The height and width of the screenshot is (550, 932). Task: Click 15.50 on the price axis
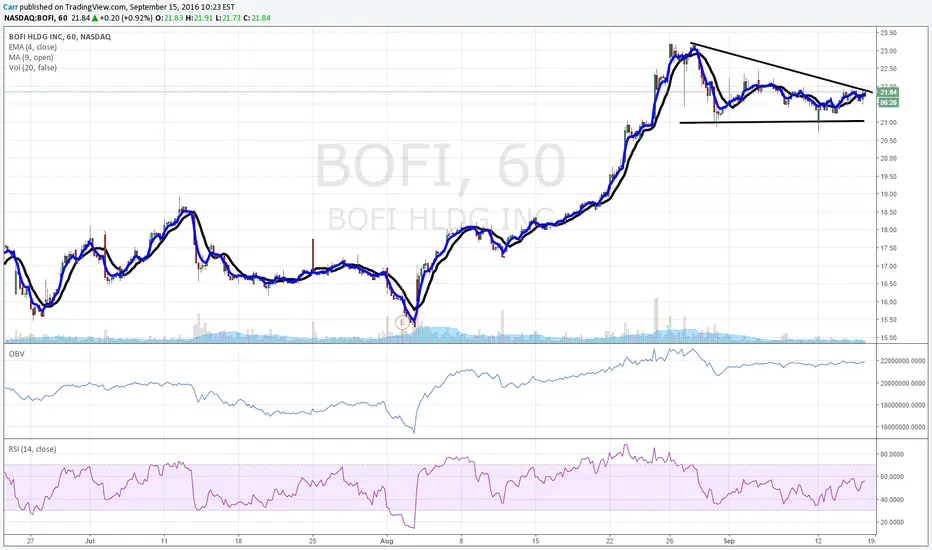889,320
